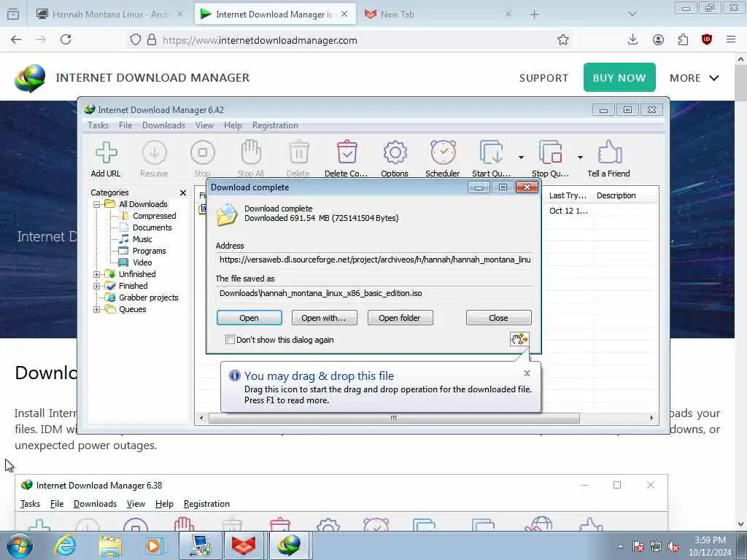Open the Stop Queue dropdown arrow

tap(580, 157)
